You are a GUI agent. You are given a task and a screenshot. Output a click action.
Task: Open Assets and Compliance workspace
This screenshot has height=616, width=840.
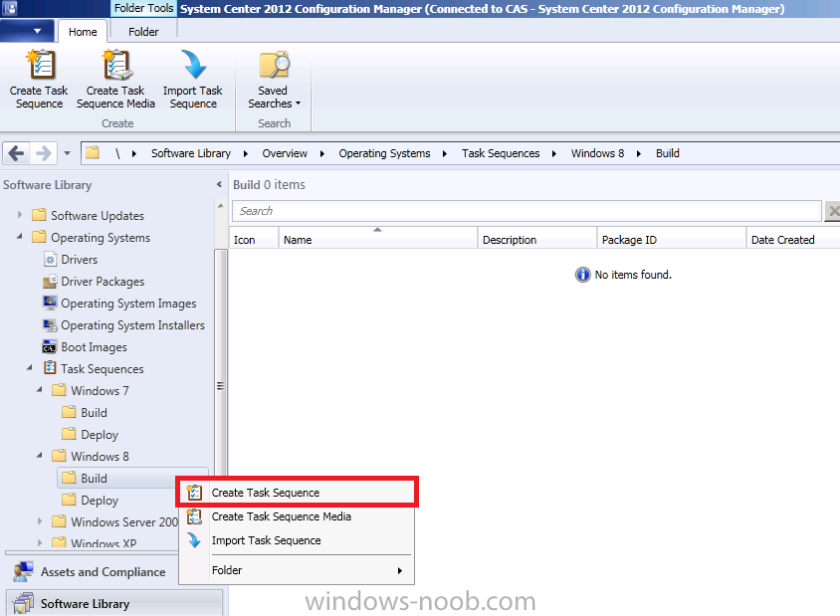coord(103,572)
